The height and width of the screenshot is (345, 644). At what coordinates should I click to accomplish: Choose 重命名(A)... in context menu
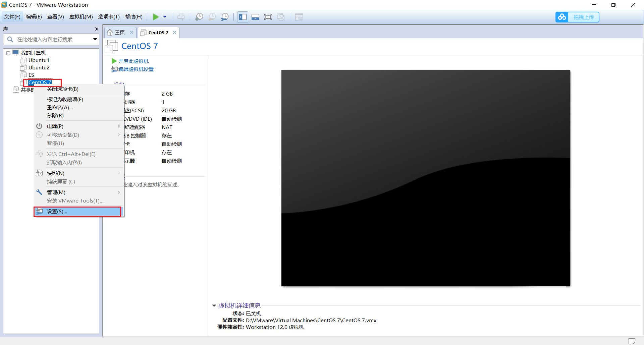79,108
